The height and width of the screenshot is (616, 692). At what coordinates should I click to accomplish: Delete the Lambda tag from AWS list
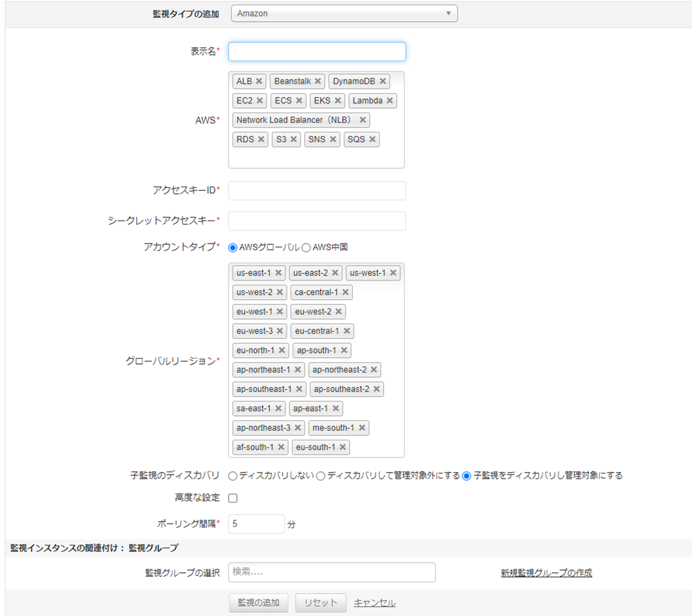click(390, 101)
